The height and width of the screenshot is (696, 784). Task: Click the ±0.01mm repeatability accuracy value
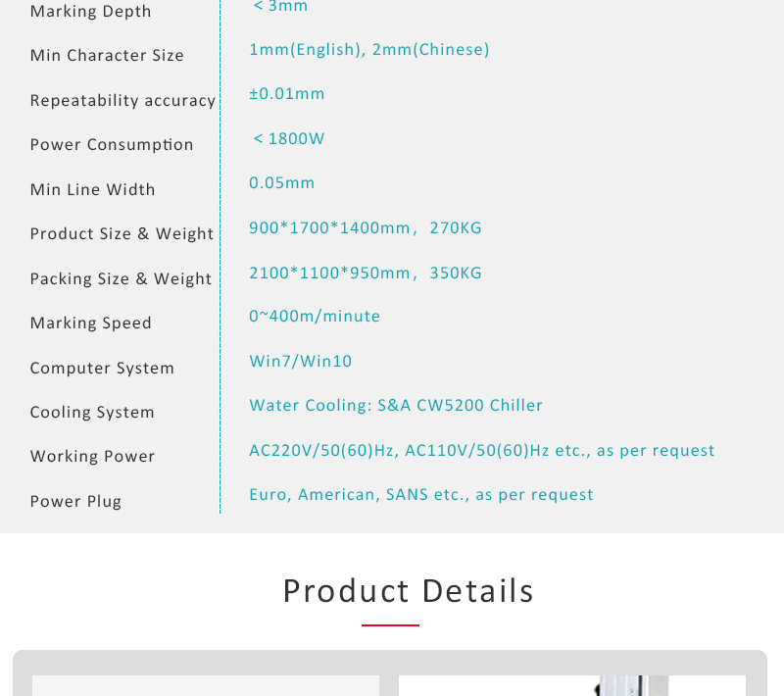(x=287, y=93)
